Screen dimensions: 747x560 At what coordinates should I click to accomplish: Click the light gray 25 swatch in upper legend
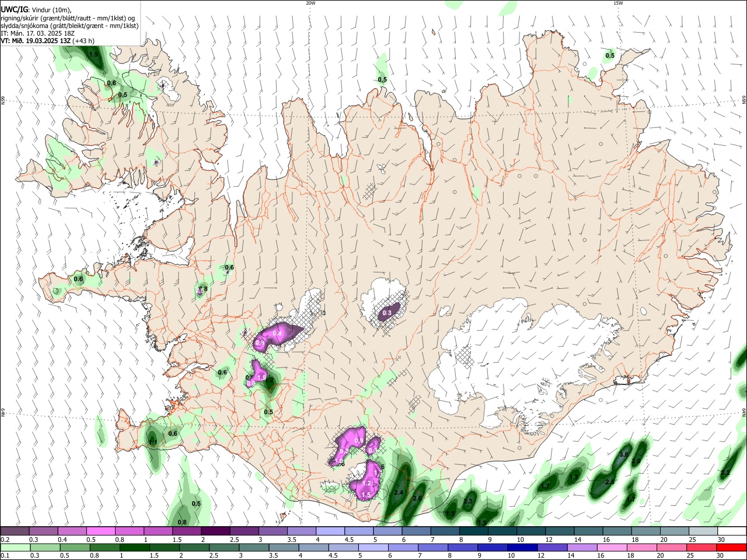pos(703,531)
